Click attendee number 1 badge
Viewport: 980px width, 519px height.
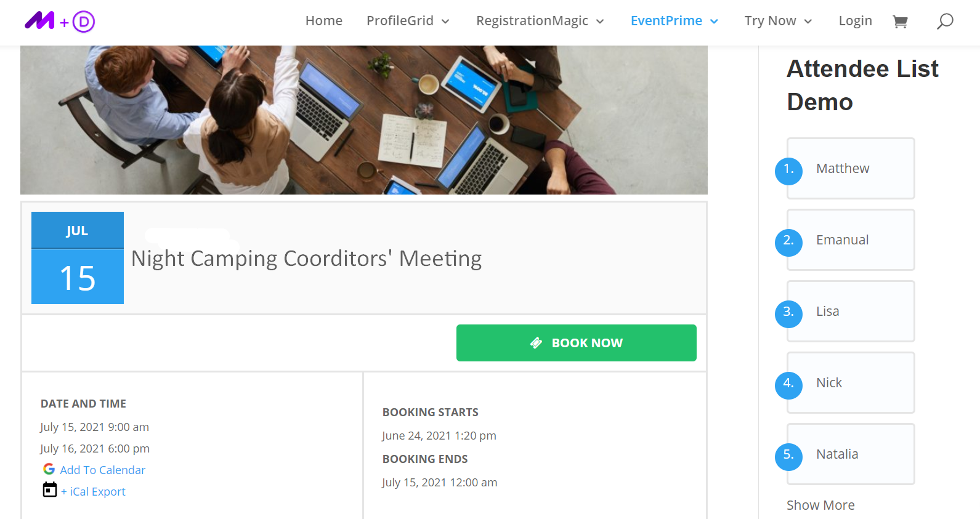[x=788, y=171]
